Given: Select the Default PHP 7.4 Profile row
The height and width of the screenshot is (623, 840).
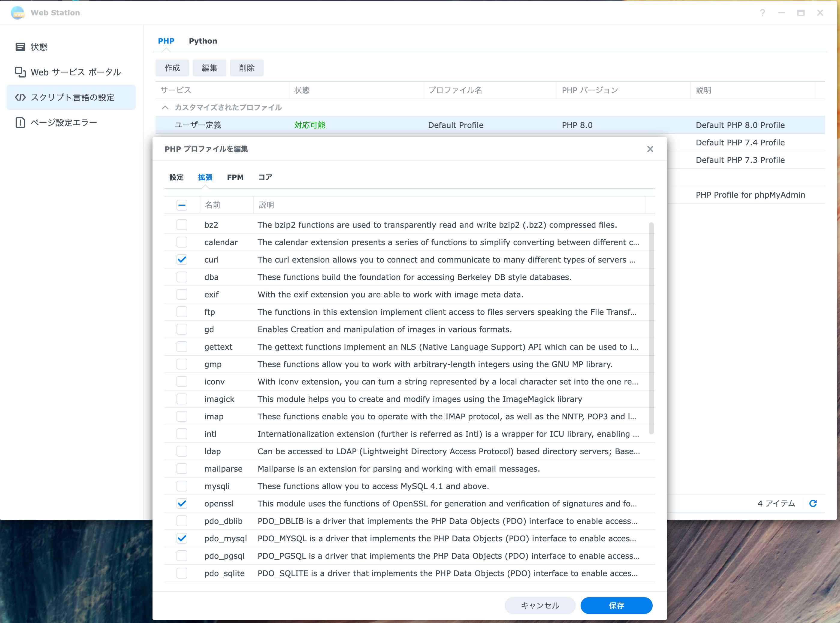Looking at the screenshot, I should [740, 143].
